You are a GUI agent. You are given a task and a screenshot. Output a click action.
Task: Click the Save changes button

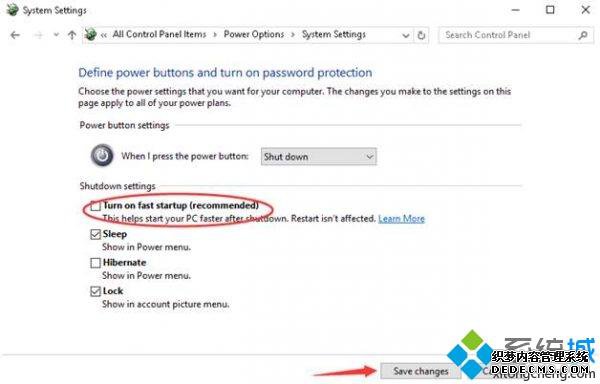pyautogui.click(x=421, y=371)
